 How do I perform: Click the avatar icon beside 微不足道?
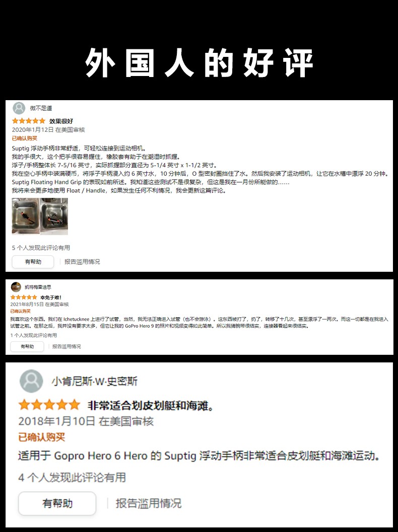tap(19, 108)
